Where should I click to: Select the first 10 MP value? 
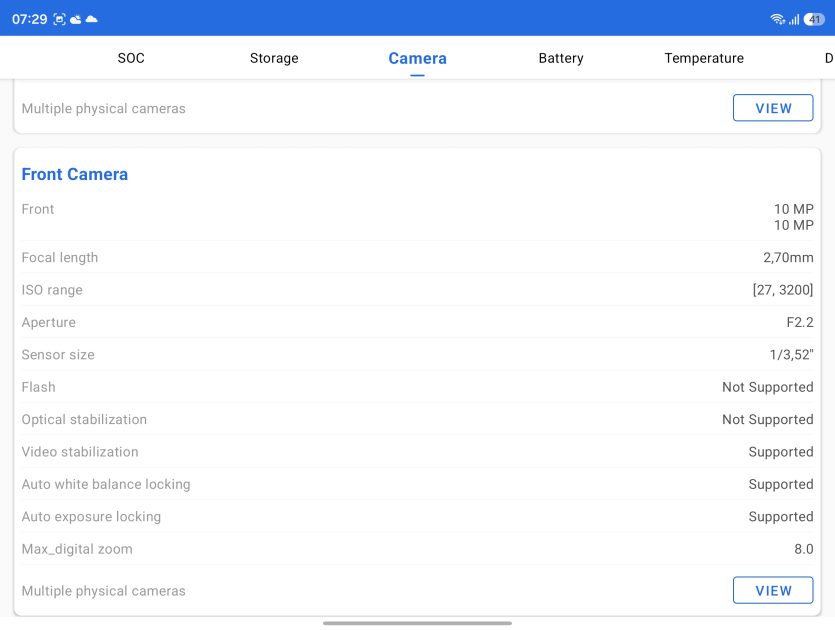pyautogui.click(x=793, y=209)
